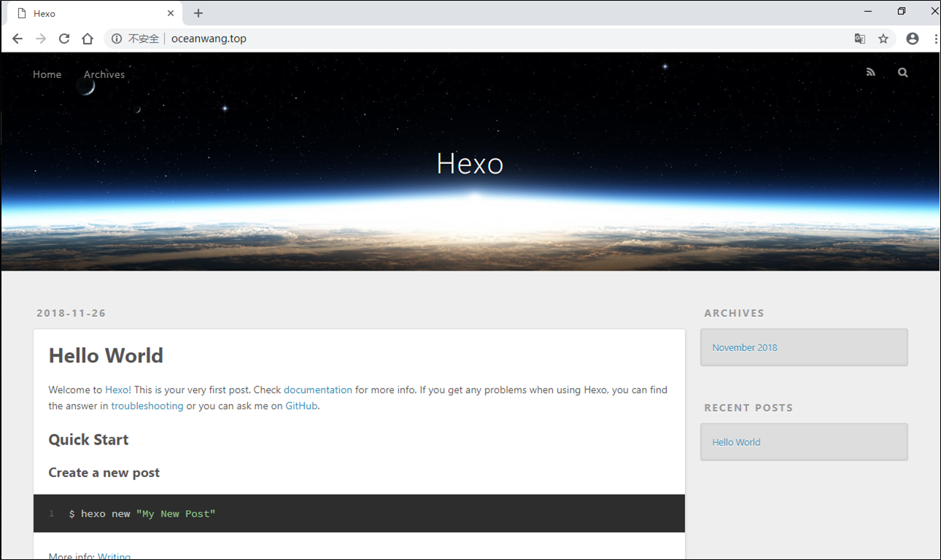Click the RECENT POSTS sidebar heading
941x560 pixels.
pyautogui.click(x=748, y=408)
